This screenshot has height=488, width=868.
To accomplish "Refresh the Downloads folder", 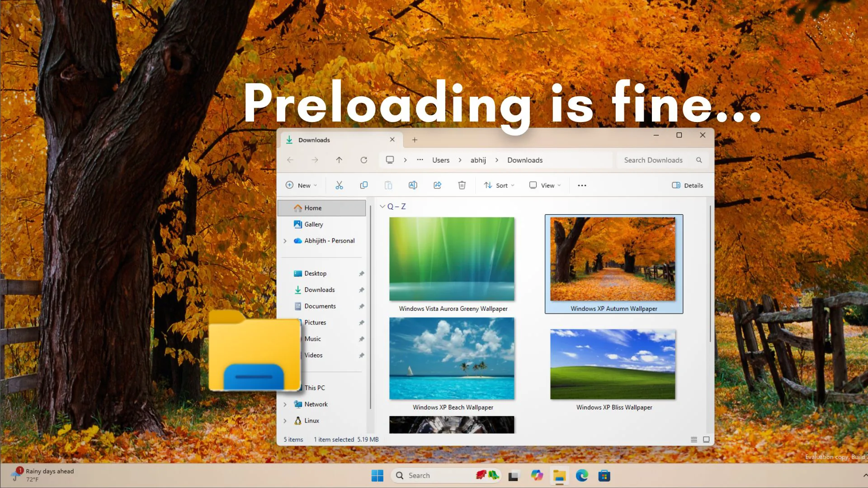I will coord(363,160).
